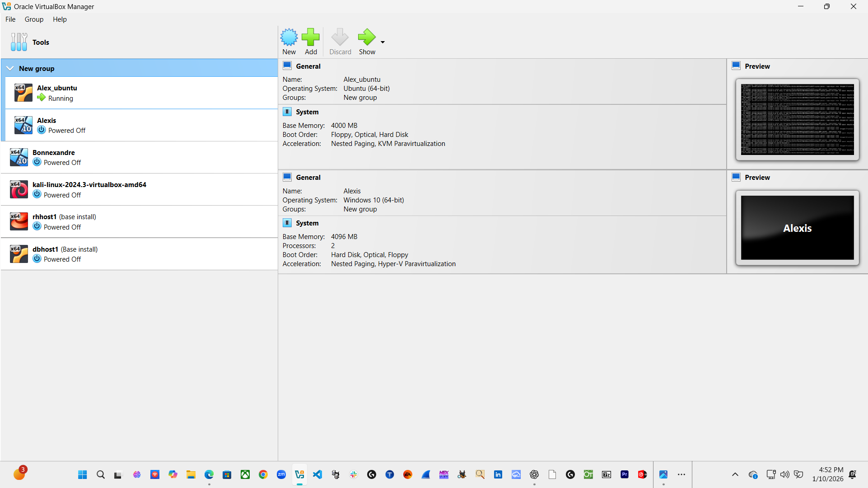Click the General section icon for Alex_ubuntu
The image size is (868, 488).
point(287,66)
